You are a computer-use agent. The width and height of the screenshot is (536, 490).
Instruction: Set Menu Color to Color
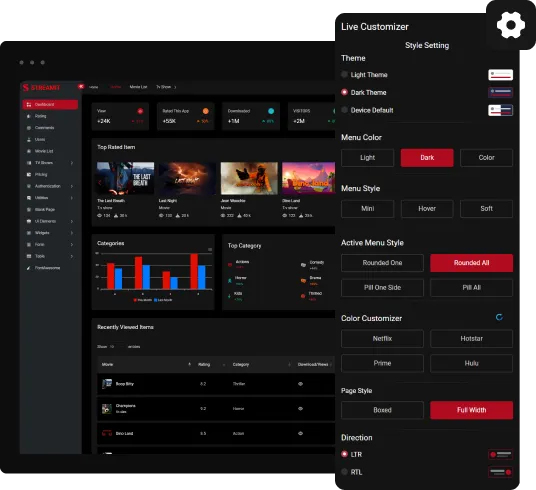[486, 158]
